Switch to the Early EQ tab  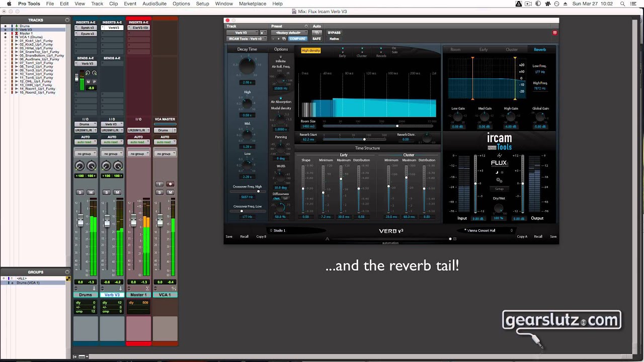(x=484, y=49)
